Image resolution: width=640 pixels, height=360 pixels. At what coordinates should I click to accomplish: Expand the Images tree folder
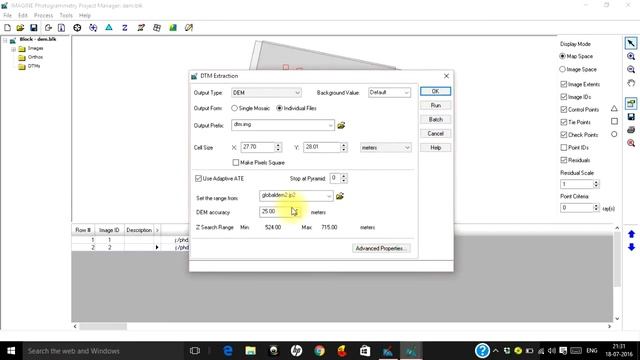[x=13, y=49]
